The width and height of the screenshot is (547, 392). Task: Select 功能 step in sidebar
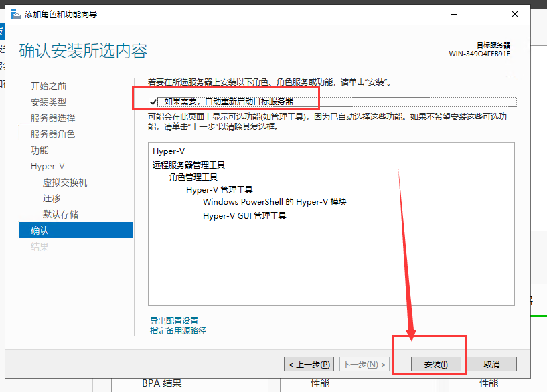(40, 151)
